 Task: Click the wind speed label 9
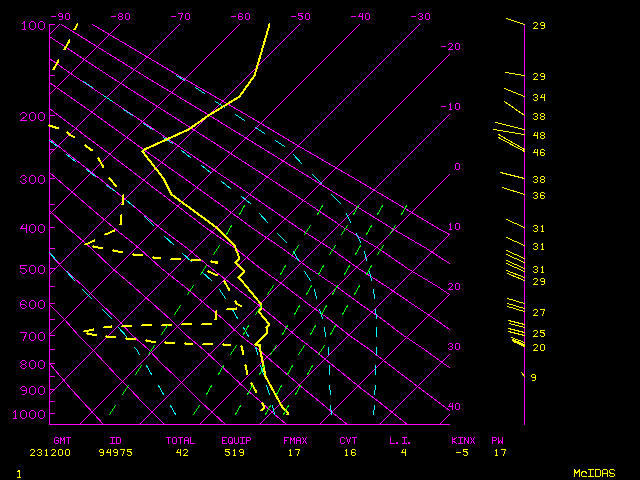pyautogui.click(x=533, y=377)
